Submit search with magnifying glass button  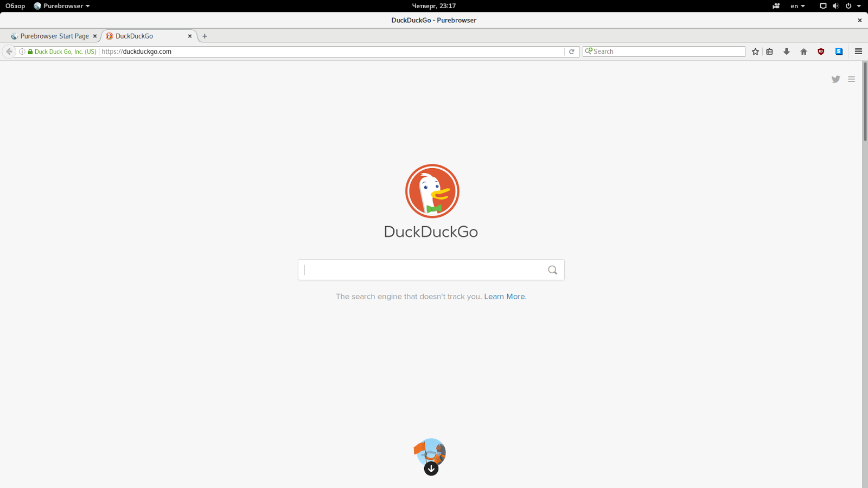point(552,270)
